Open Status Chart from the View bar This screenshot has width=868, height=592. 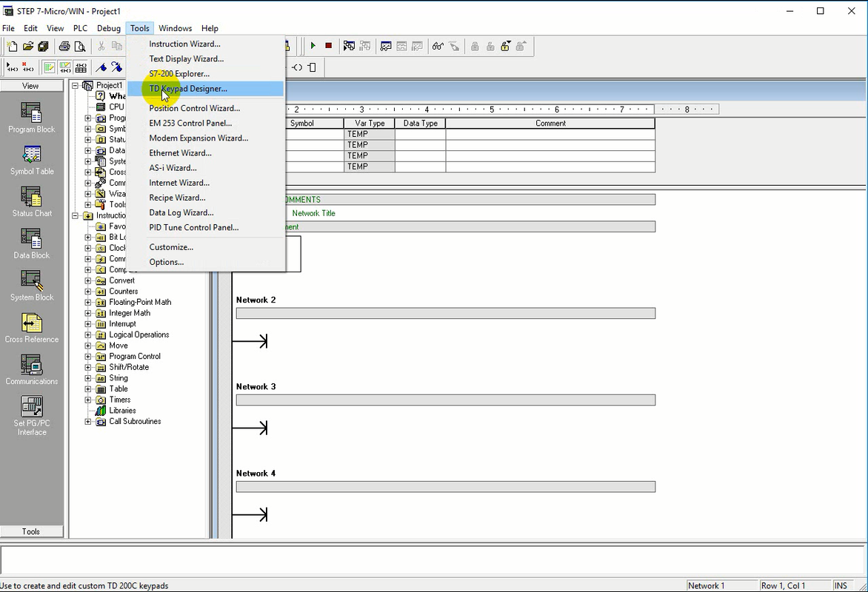[32, 202]
